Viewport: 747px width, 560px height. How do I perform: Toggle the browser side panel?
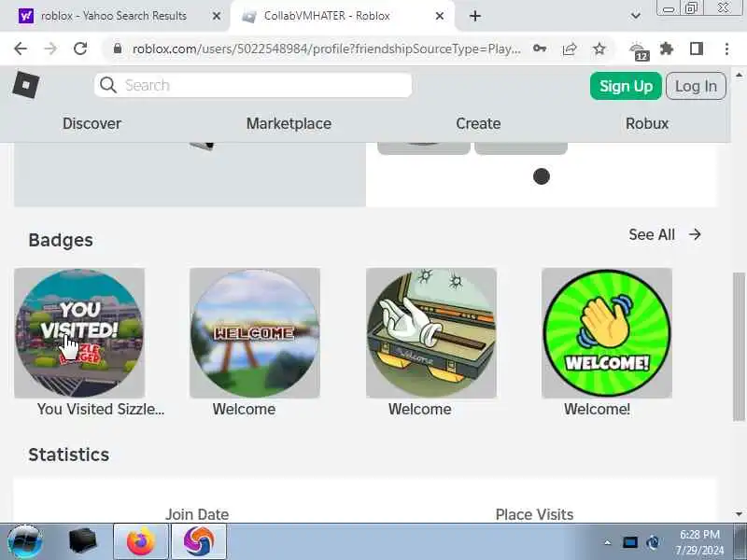697,49
